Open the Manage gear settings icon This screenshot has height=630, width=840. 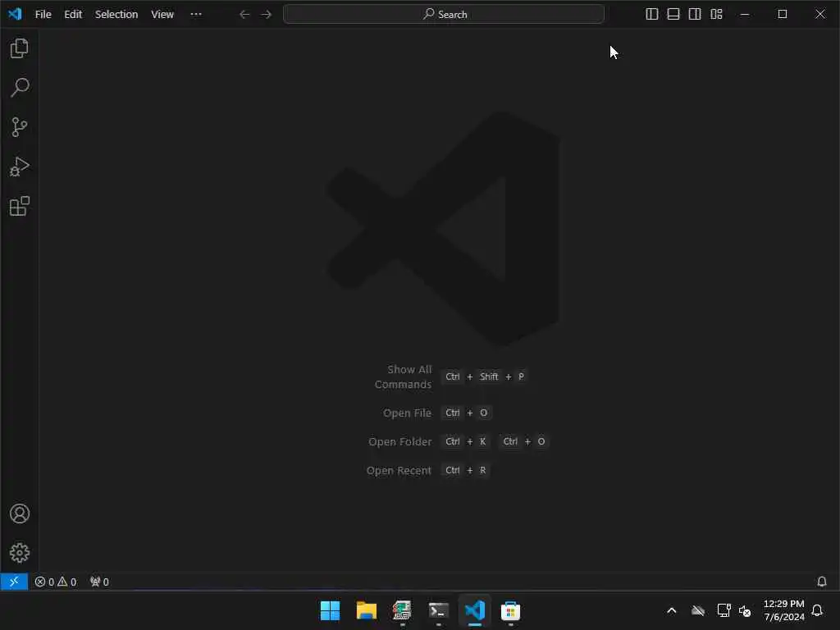[20, 553]
